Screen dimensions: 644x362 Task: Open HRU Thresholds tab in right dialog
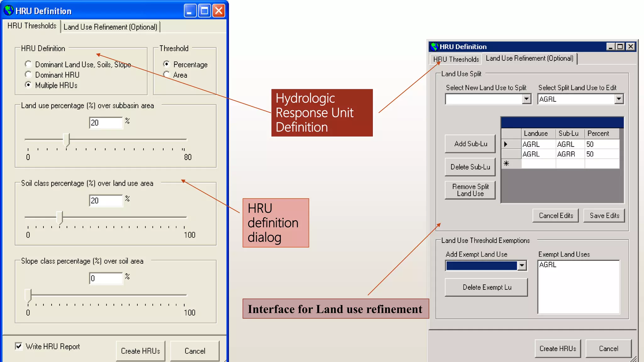pos(456,59)
